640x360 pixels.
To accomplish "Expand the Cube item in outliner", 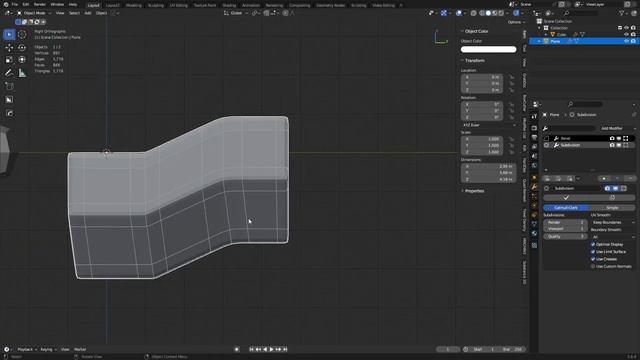I will (546, 35).
